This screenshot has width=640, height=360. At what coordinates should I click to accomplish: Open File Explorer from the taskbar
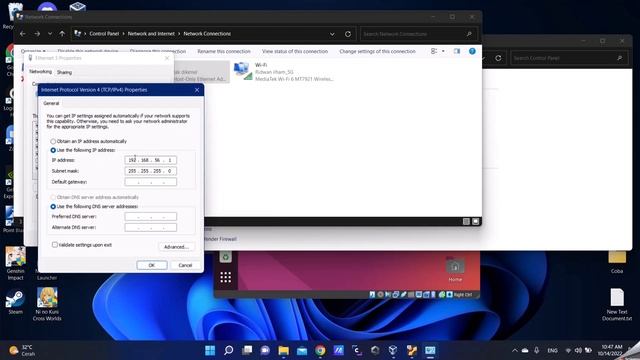click(284, 350)
